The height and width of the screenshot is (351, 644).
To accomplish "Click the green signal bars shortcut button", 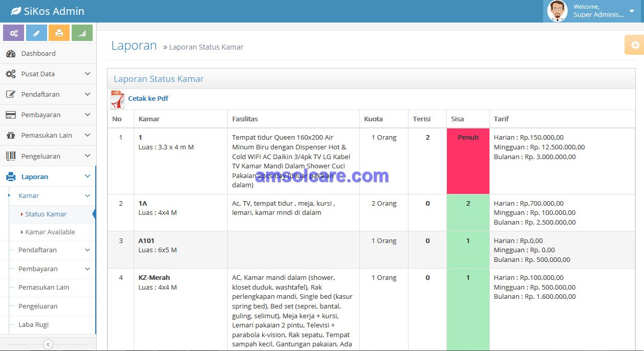I will pos(82,33).
